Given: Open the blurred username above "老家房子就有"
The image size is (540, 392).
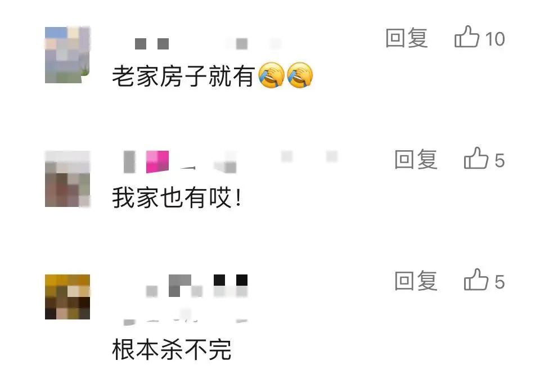Looking at the screenshot, I should click(x=208, y=43).
